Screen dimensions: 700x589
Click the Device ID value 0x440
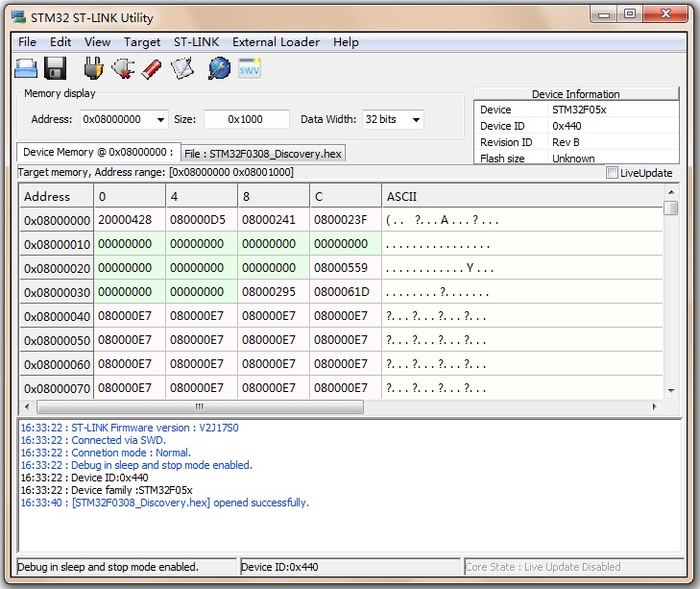tap(567, 126)
